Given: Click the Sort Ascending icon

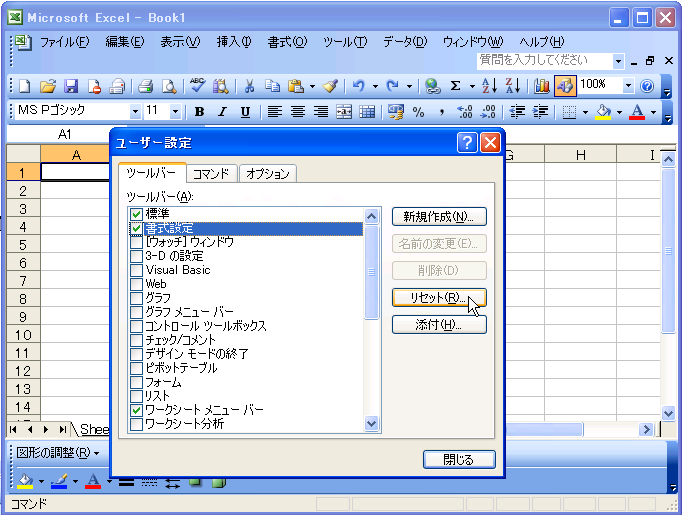Looking at the screenshot, I should (490, 86).
